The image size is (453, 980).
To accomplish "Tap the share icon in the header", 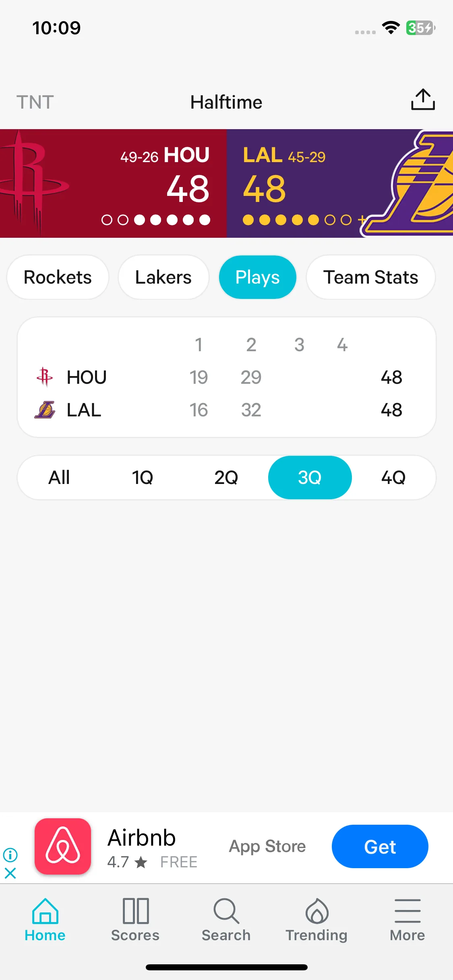I will click(423, 99).
